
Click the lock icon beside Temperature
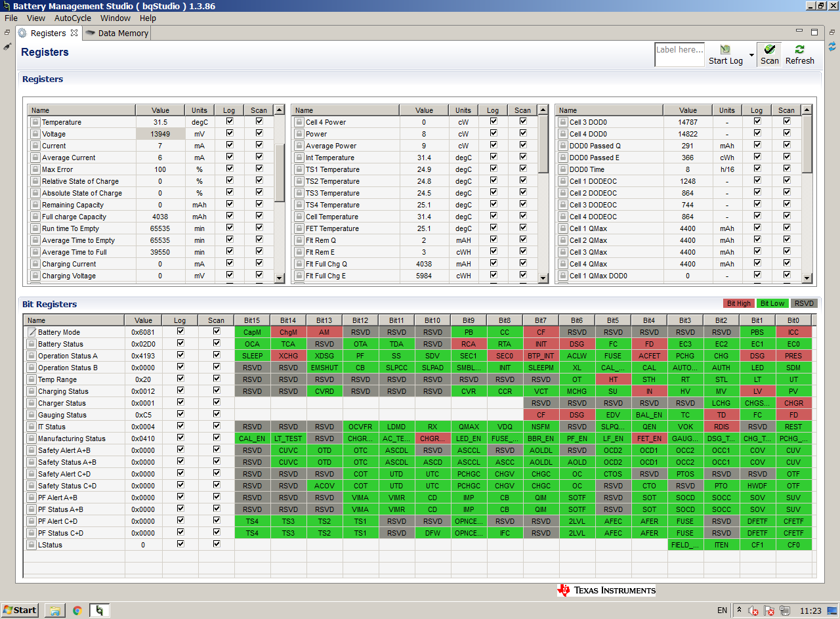click(35, 122)
